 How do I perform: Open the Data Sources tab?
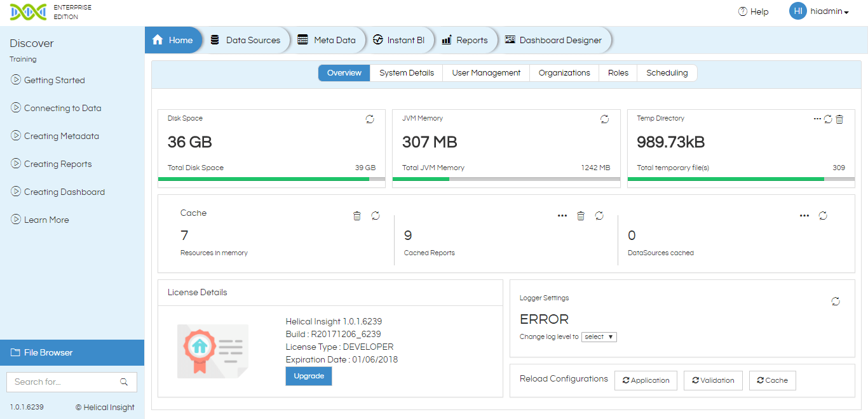pyautogui.click(x=246, y=40)
